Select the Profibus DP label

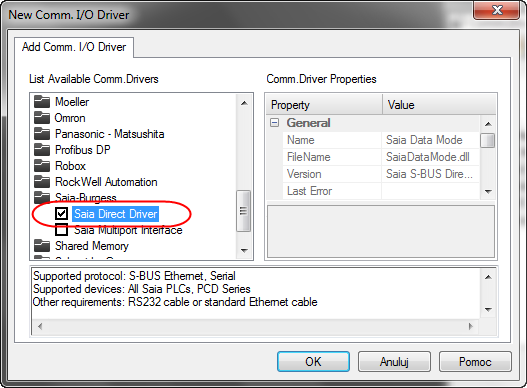(x=83, y=150)
